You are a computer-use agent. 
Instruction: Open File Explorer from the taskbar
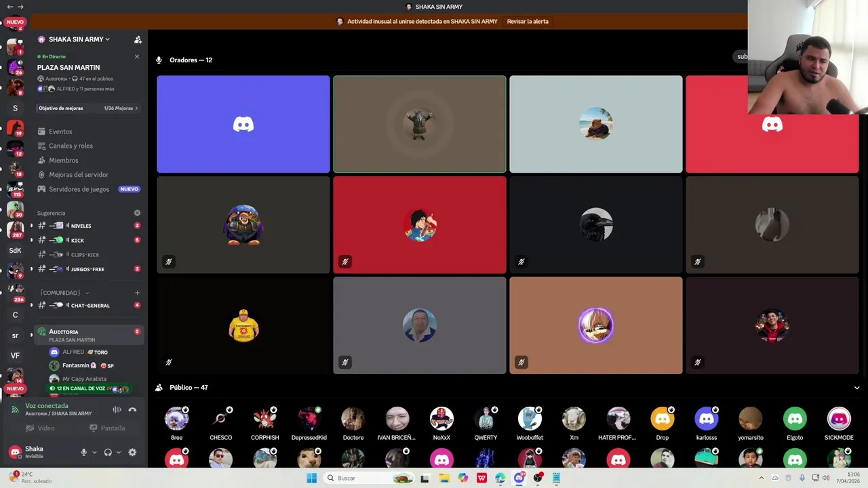coord(444,478)
